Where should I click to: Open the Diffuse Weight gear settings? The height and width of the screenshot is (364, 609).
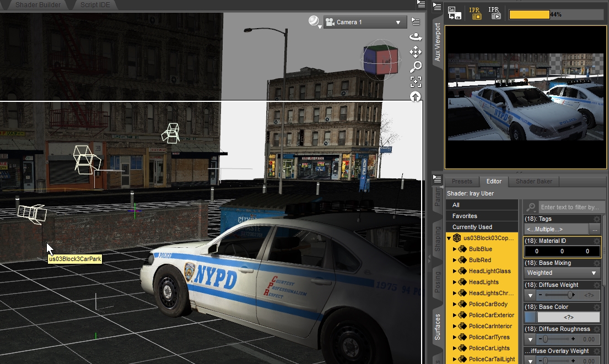596,285
